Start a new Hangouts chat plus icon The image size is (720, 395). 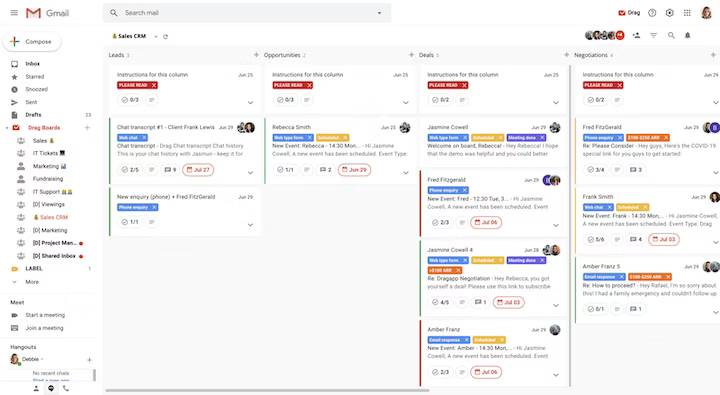pyautogui.click(x=89, y=360)
